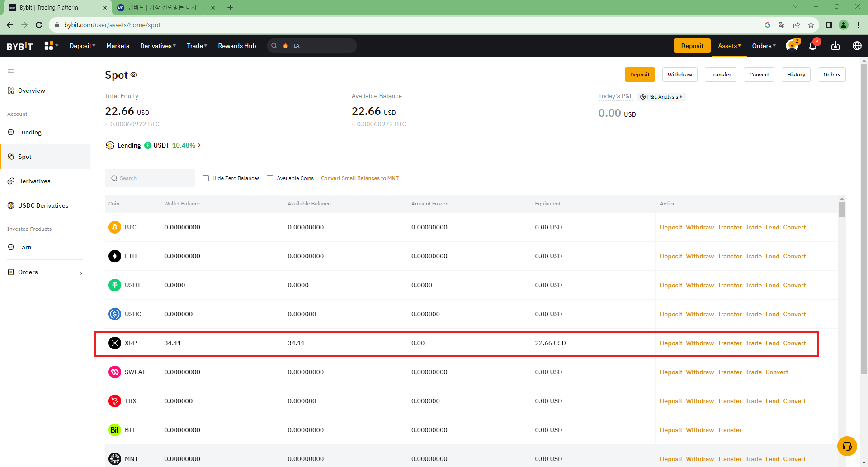Open the Assets dropdown in header
Image resolution: width=868 pixels, height=467 pixels.
point(729,46)
